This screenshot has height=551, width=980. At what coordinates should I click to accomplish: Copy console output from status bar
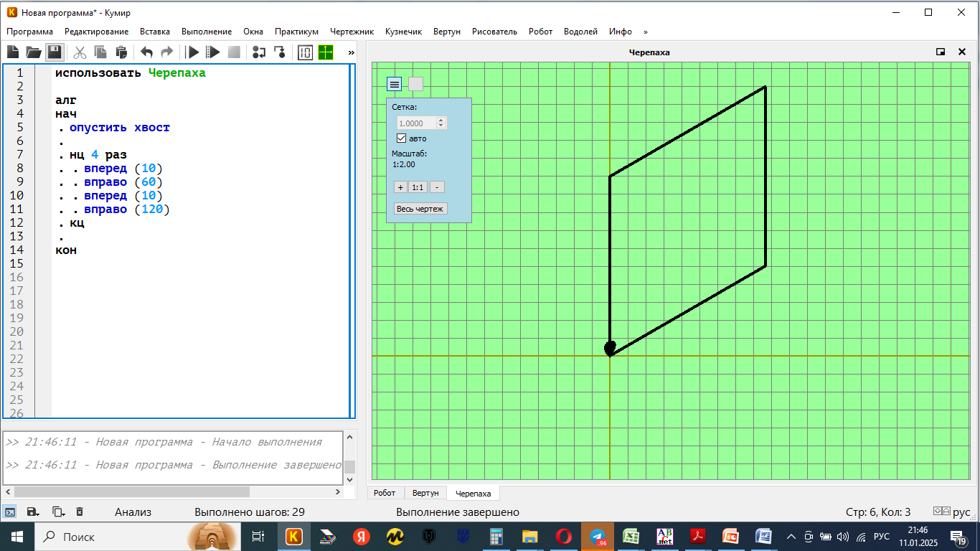click(x=58, y=512)
